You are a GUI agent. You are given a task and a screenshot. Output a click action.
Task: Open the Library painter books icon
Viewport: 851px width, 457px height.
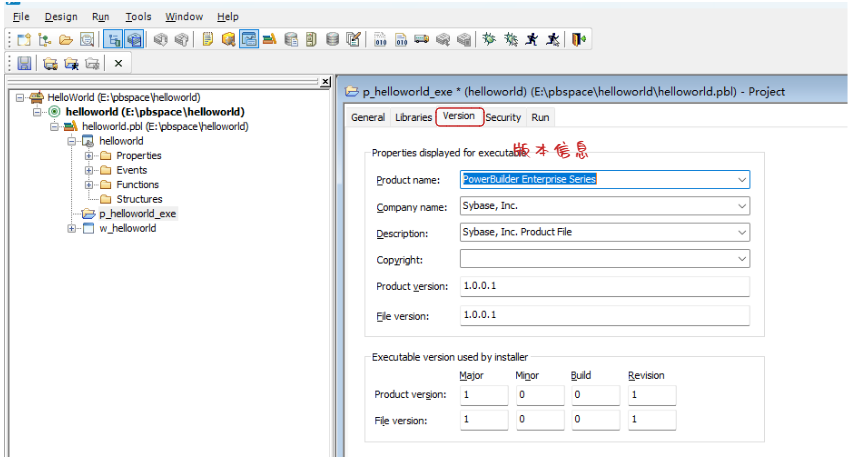[270, 40]
